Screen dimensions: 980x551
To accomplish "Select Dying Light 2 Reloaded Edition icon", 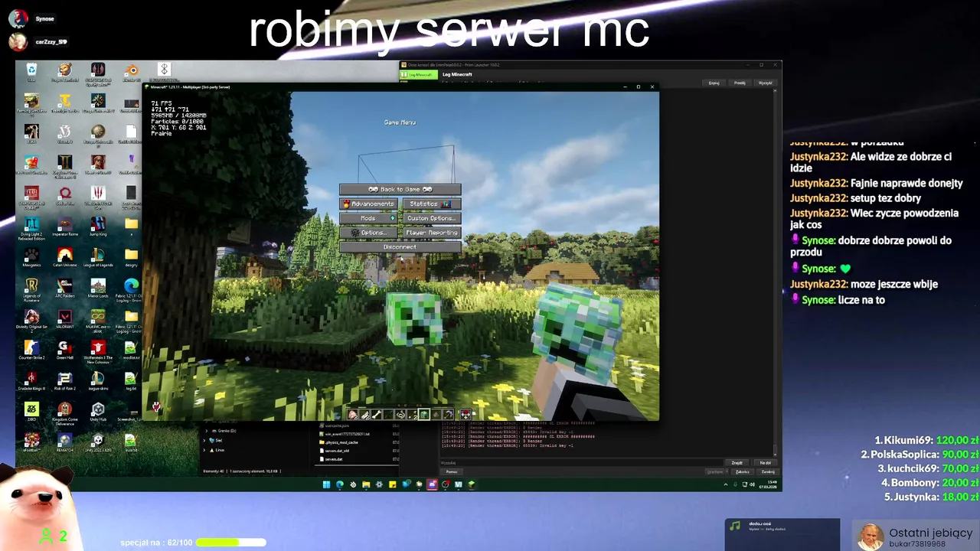I will 31,229.
